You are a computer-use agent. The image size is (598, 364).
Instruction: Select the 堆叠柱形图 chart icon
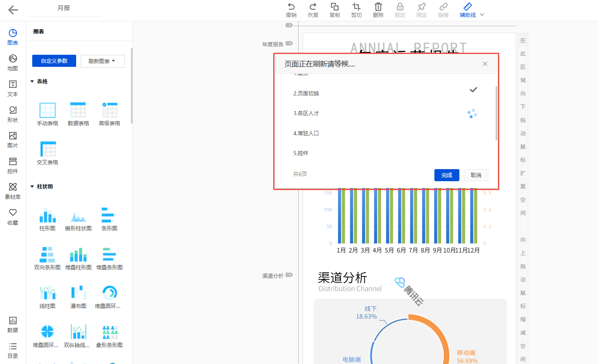click(x=78, y=254)
